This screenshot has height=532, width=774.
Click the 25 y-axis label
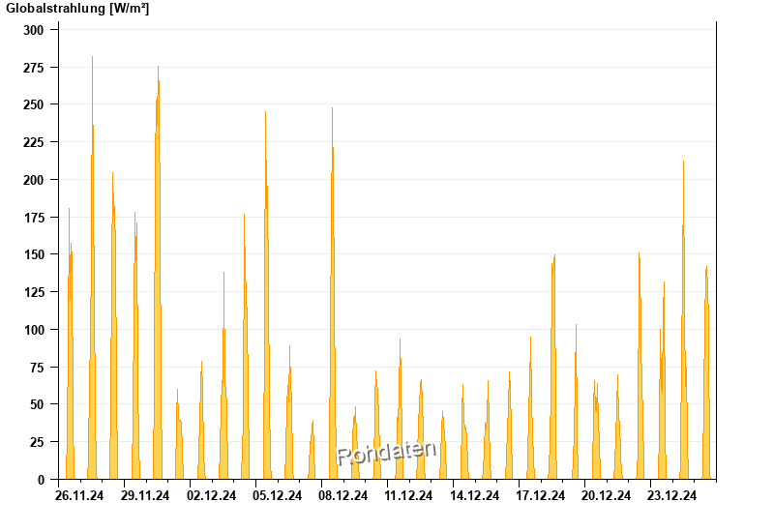(x=37, y=442)
